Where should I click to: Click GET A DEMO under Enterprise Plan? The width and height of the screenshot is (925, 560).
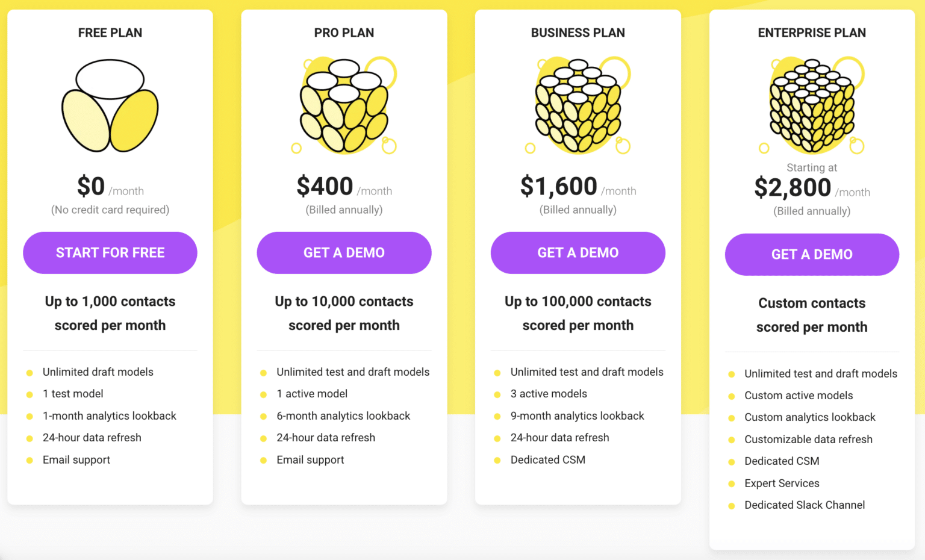click(x=812, y=254)
